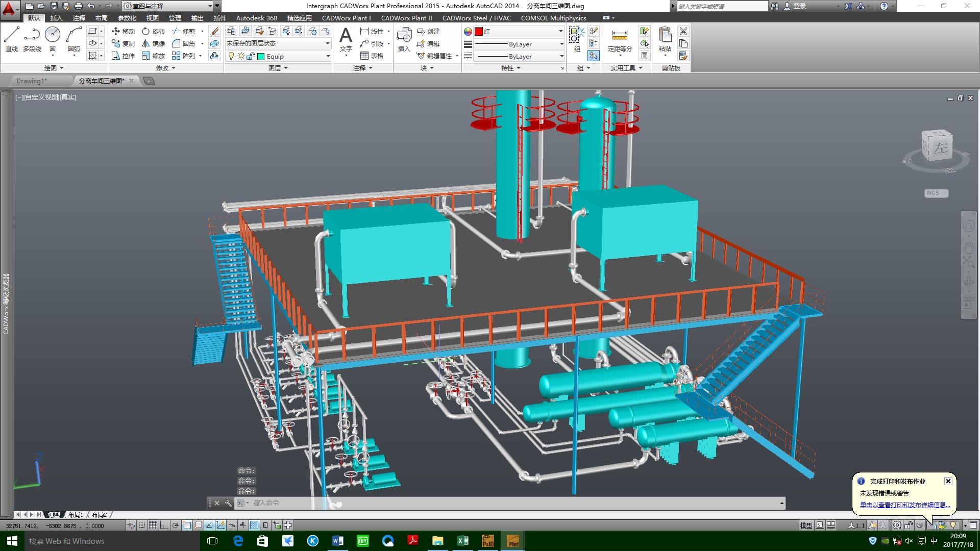Switch to the Drawing1 document tab

tap(31, 81)
